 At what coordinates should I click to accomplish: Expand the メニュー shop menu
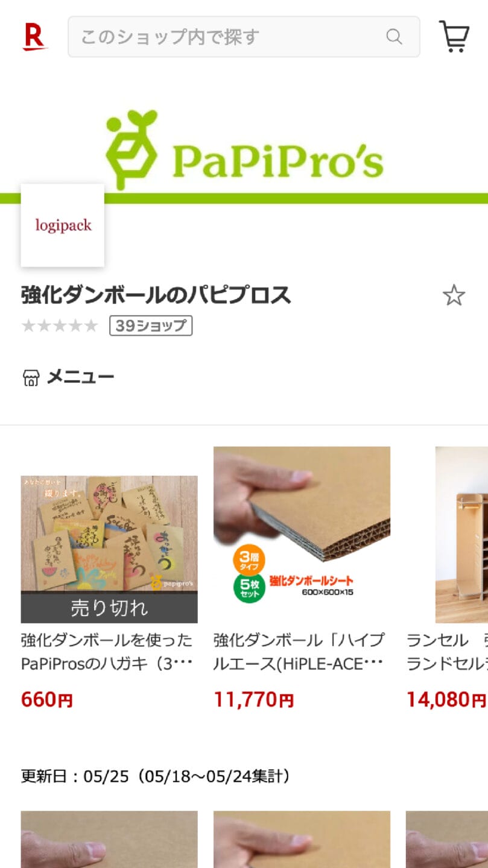point(68,378)
